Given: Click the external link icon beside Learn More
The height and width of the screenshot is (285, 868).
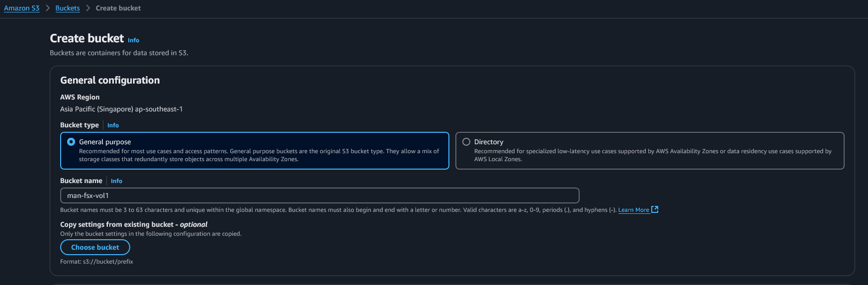Looking at the screenshot, I should click(655, 209).
